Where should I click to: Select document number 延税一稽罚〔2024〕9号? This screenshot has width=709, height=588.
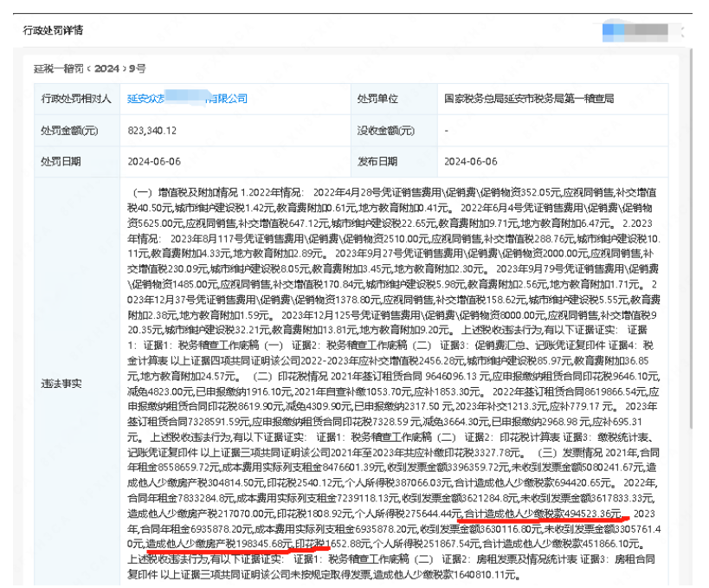point(90,68)
